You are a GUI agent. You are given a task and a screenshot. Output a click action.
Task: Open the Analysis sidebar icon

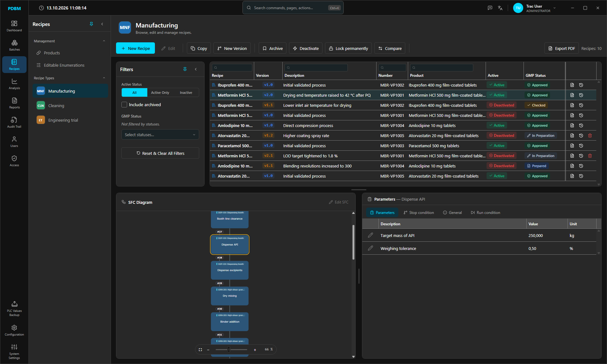(x=14, y=84)
